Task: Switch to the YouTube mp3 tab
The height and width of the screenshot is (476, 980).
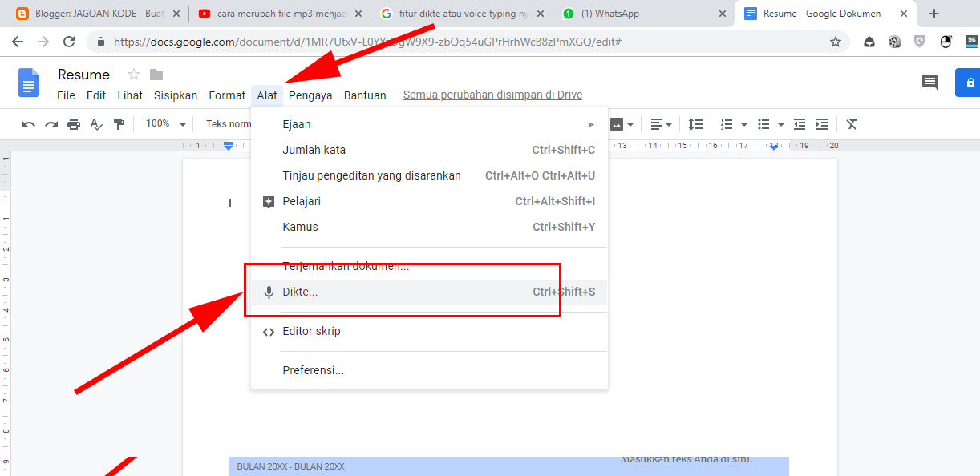Action: pyautogui.click(x=281, y=14)
